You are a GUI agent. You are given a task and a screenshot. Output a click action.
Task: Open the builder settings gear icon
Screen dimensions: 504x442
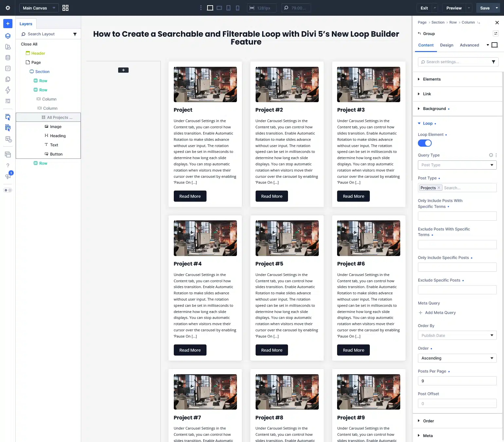[x=8, y=8]
